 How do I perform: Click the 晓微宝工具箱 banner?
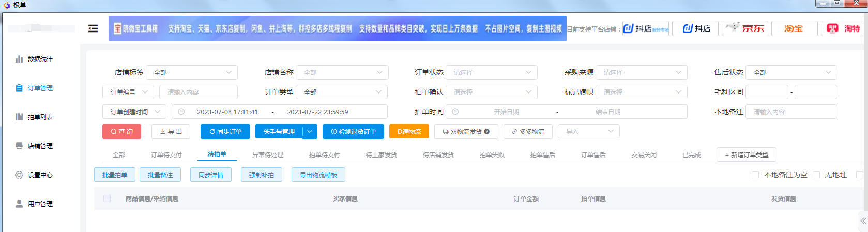(x=337, y=28)
